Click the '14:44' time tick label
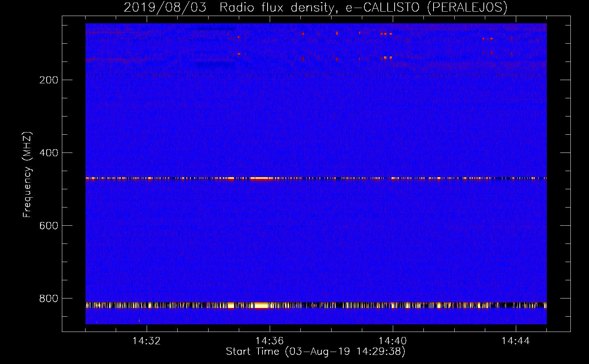The width and height of the screenshot is (589, 364). (x=515, y=341)
